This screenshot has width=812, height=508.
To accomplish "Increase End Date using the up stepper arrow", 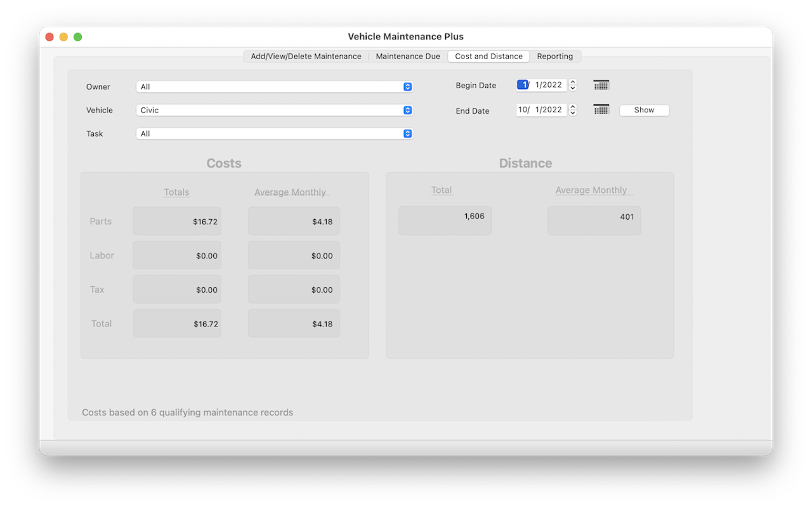I will coord(573,107).
